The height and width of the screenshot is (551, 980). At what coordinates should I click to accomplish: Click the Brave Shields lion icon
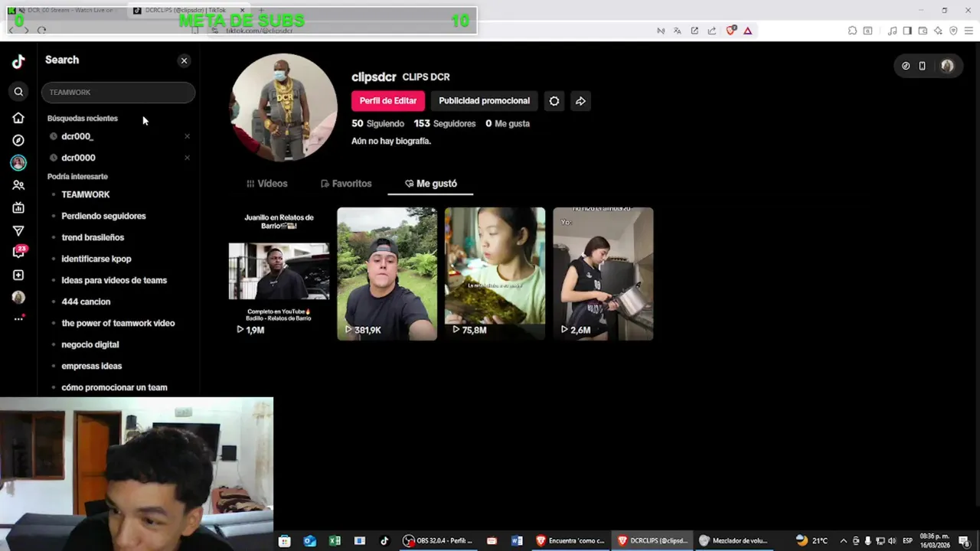[730, 31]
